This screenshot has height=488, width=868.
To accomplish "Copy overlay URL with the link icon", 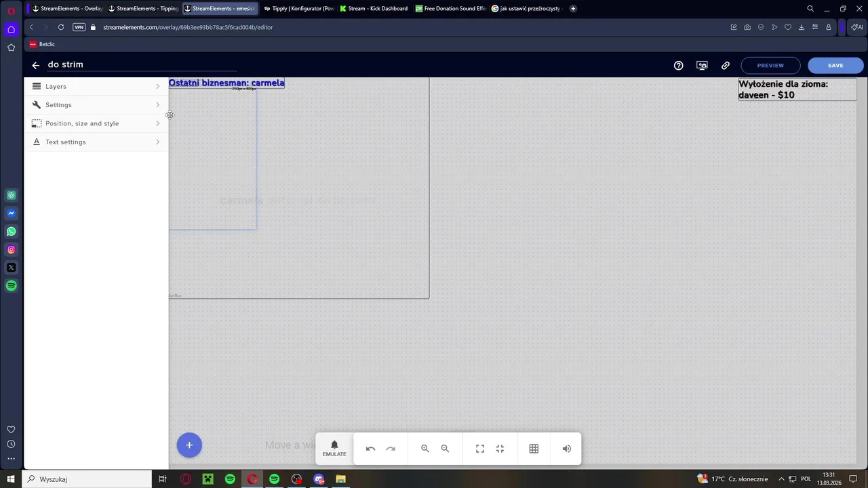I will pos(726,66).
